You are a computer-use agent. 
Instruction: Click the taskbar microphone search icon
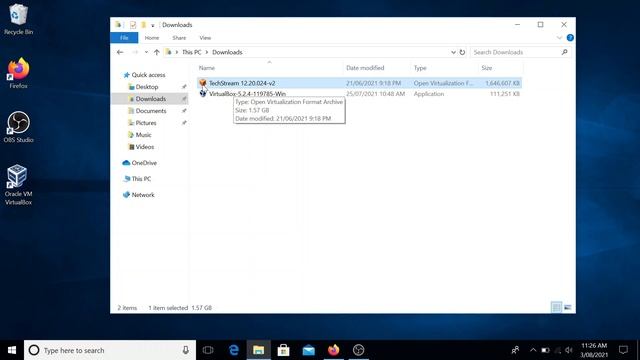point(186,350)
